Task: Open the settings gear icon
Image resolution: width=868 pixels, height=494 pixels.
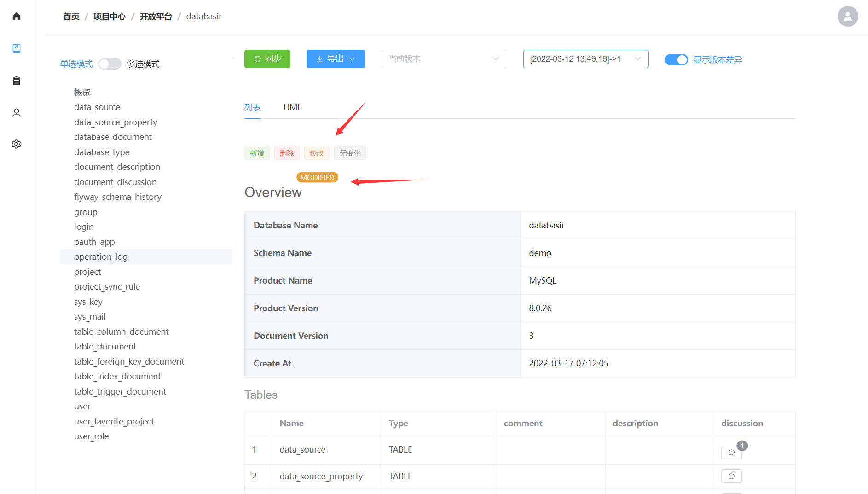Action: [x=17, y=144]
